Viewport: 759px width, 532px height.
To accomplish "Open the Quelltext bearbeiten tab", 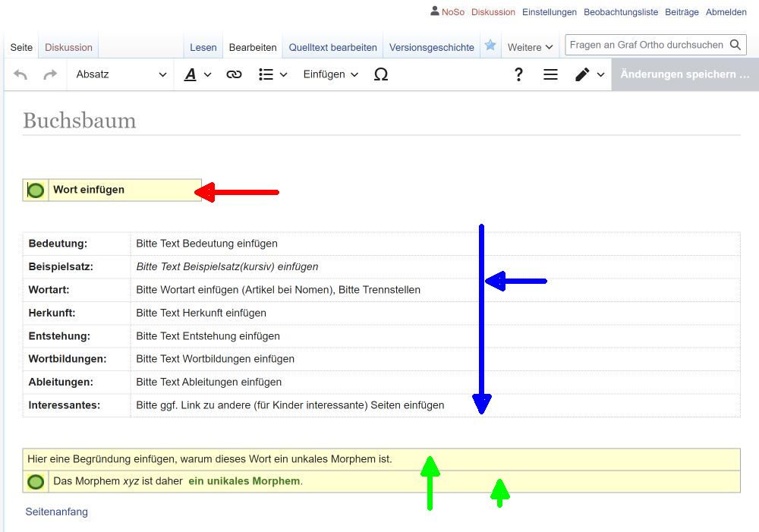I will click(x=332, y=47).
